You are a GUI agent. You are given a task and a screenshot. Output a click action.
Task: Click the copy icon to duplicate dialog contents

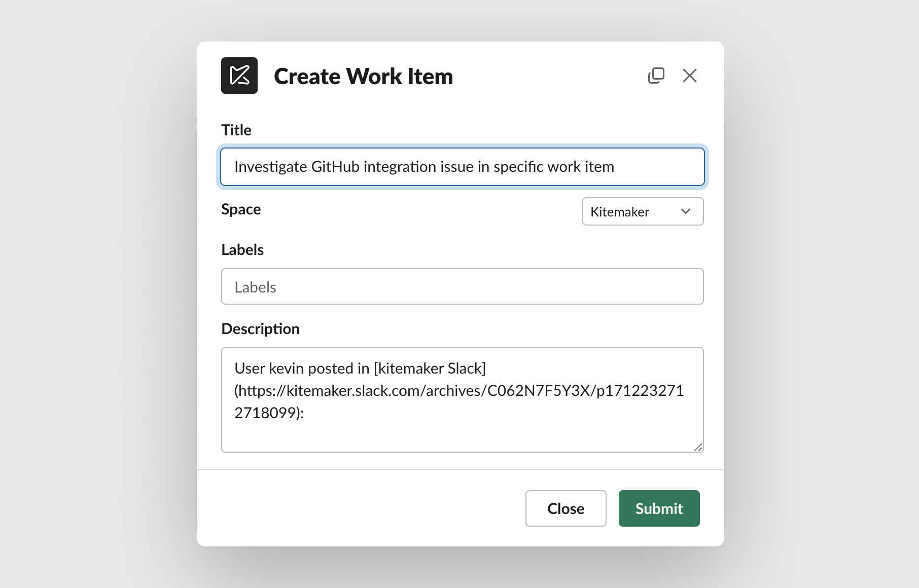[656, 75]
